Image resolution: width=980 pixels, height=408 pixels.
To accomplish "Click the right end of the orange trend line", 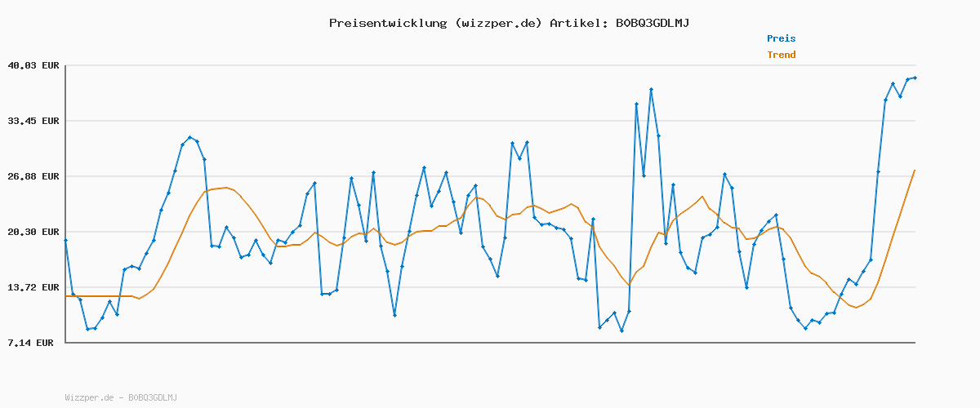I will (x=915, y=171).
